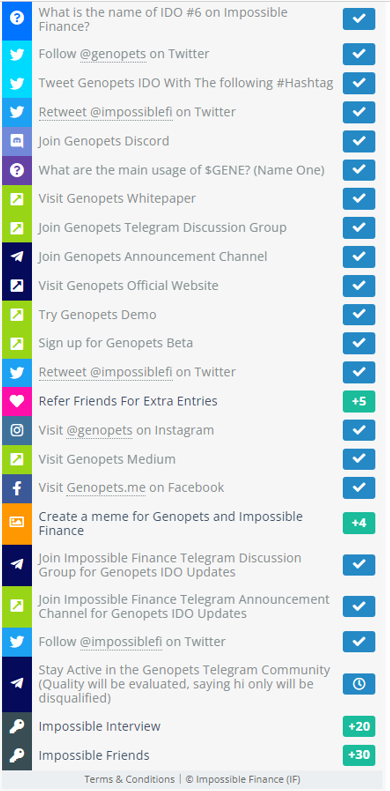
Task: Click the Facebook icon for Genopets.me entry
Action: 17,488
